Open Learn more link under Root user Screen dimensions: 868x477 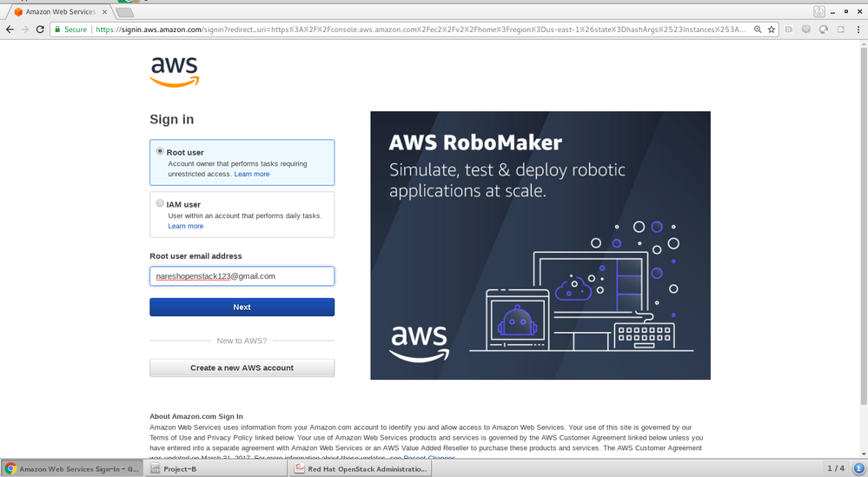[252, 174]
